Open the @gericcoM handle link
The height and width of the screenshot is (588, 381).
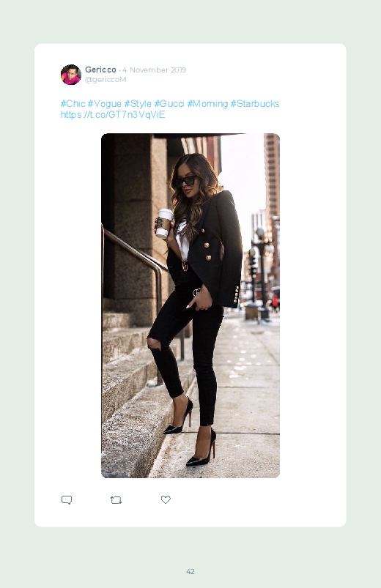click(x=106, y=80)
